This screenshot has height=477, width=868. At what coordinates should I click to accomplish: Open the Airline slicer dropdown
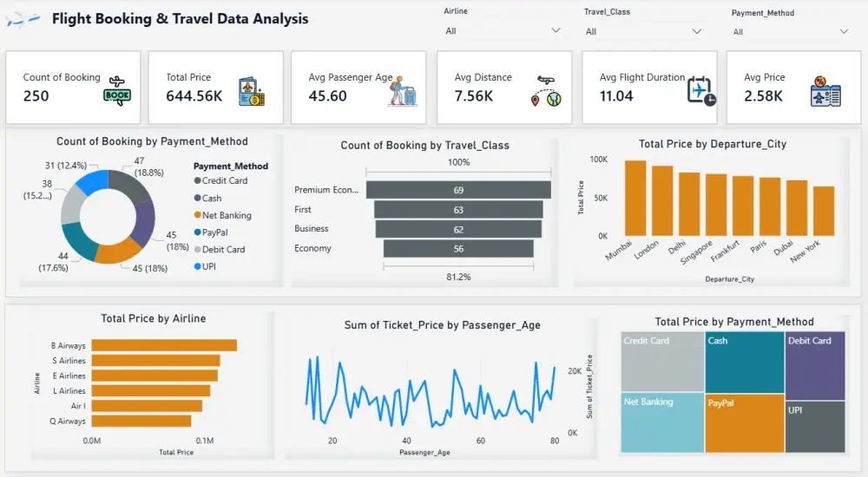click(503, 31)
